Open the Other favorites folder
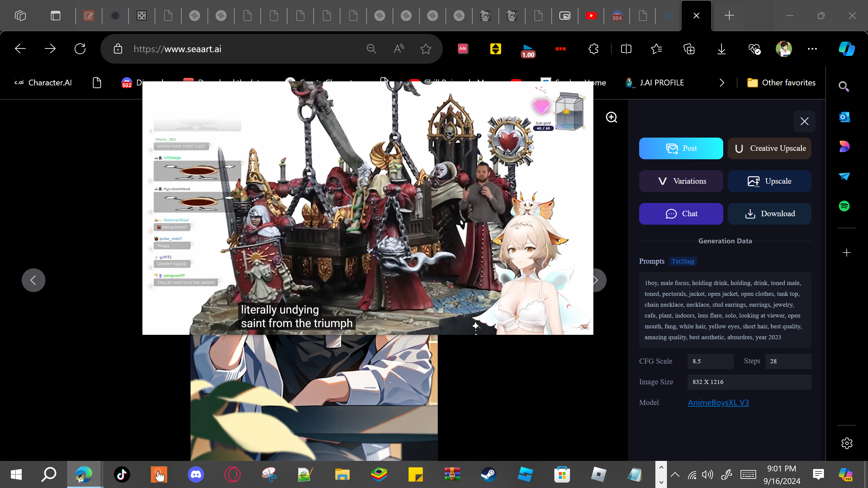The image size is (868, 488). pyautogui.click(x=781, y=83)
